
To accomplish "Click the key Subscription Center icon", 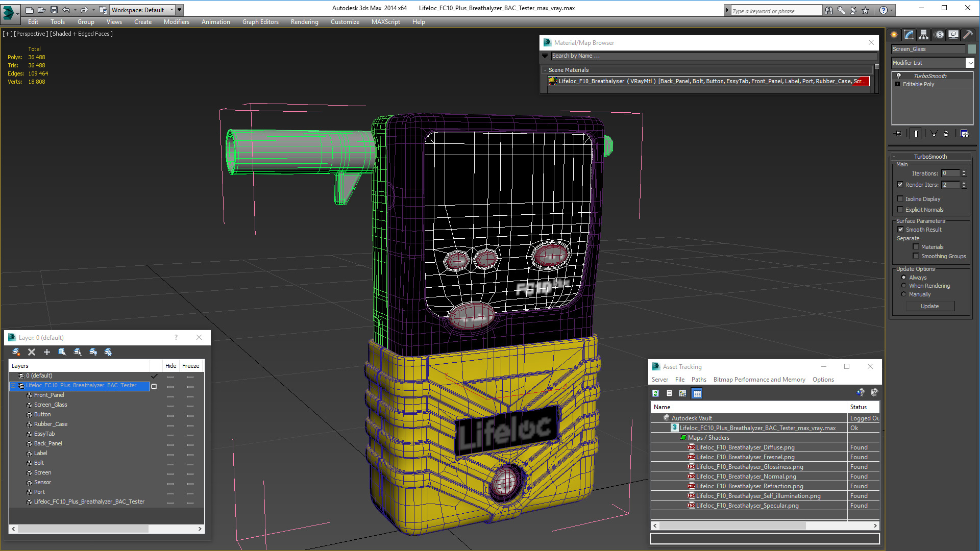I will click(841, 10).
